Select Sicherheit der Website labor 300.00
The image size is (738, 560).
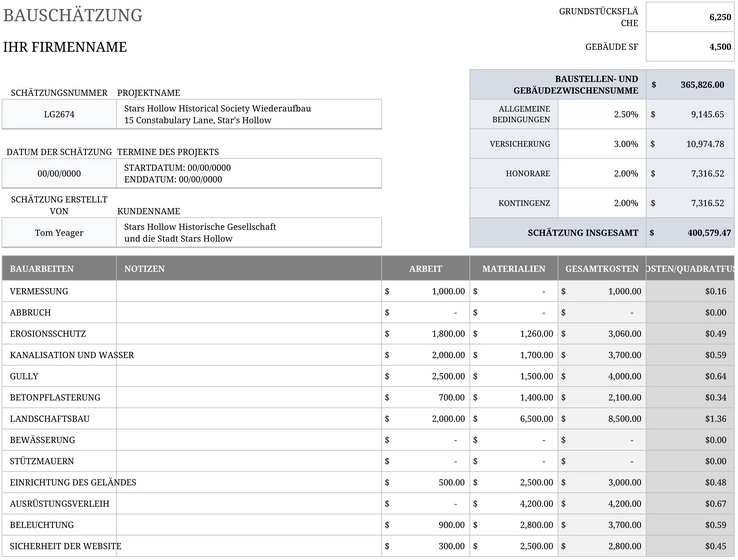(426, 546)
